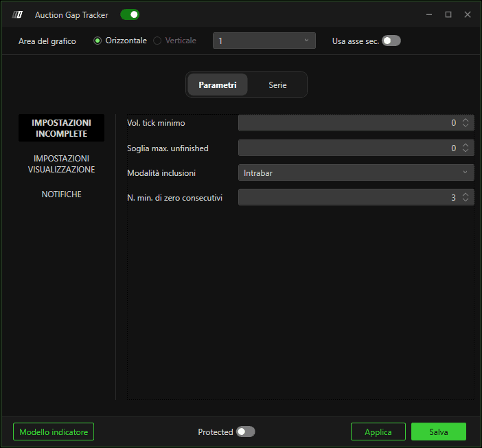Click the Applica button
482x448 pixels.
click(x=378, y=432)
